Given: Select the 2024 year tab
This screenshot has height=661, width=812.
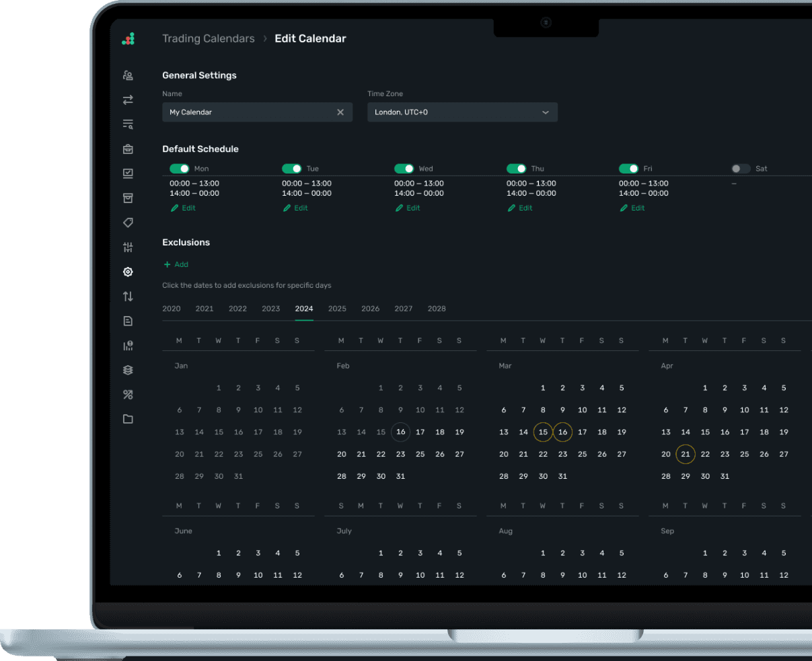Looking at the screenshot, I should [x=304, y=309].
